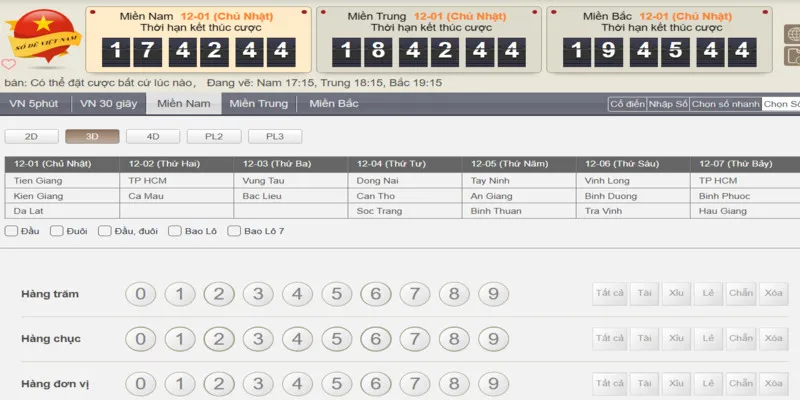
Task: Select digit 7 in Hàng chục row
Action: click(413, 338)
